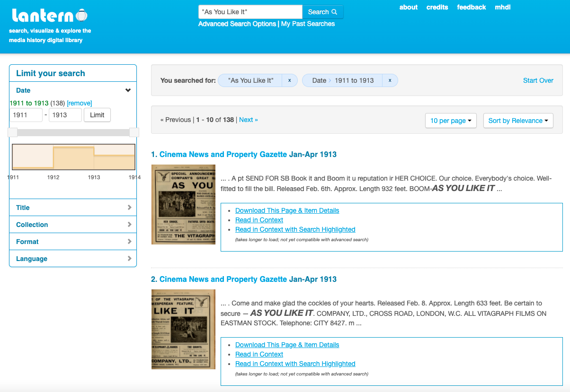Open the feedback page
This screenshot has height=392, width=570.
471,7
